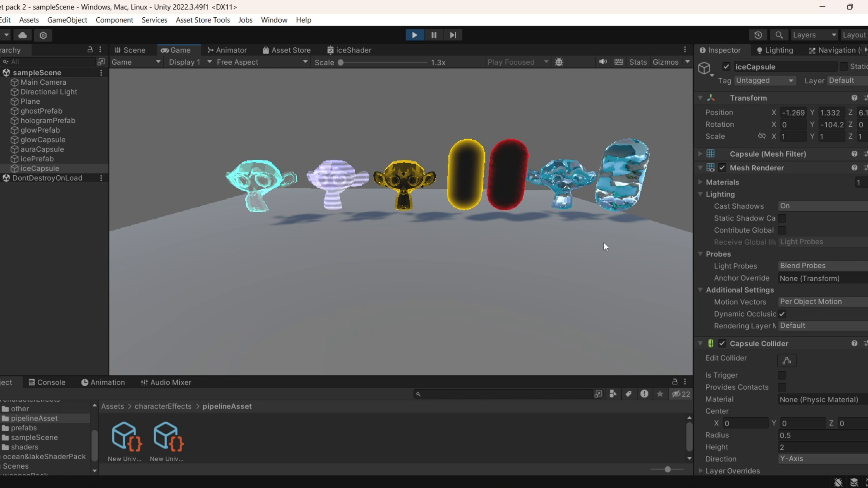868x488 pixels.
Task: Open the sampleScene options kebab menu
Action: pos(101,73)
